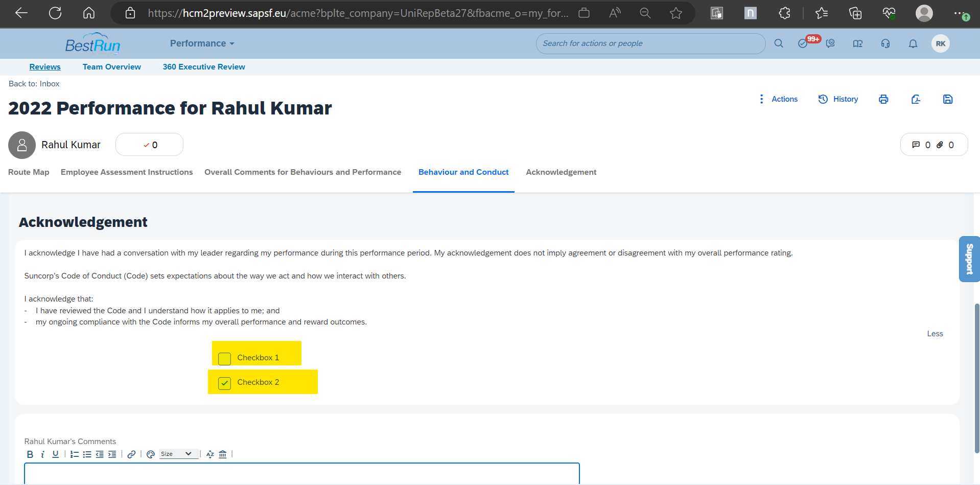Open the text color palette icon

pos(150,454)
